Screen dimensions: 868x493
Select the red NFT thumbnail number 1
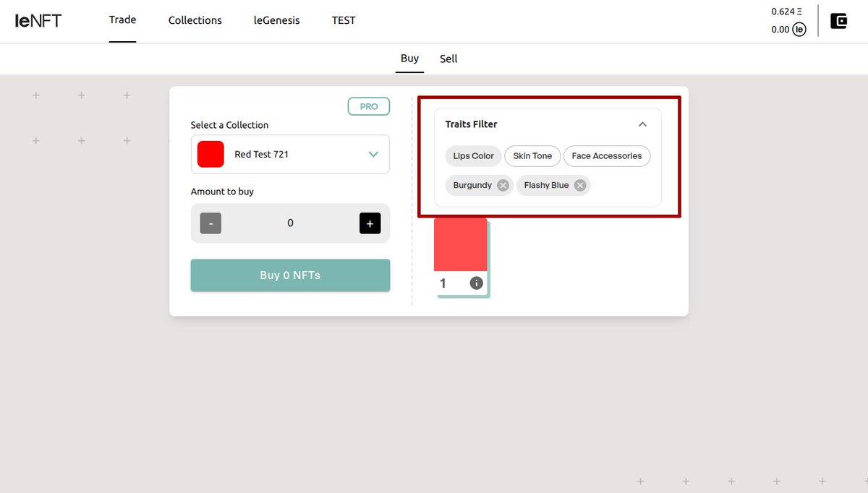click(461, 245)
